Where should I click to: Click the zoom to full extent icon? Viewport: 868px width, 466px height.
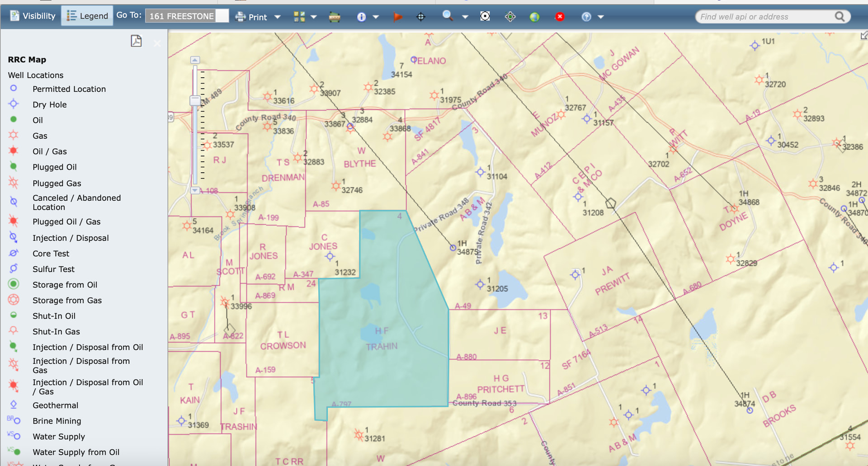pos(485,16)
